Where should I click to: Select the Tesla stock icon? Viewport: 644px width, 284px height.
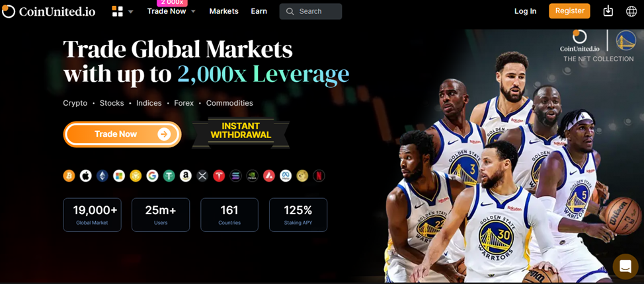219,176
